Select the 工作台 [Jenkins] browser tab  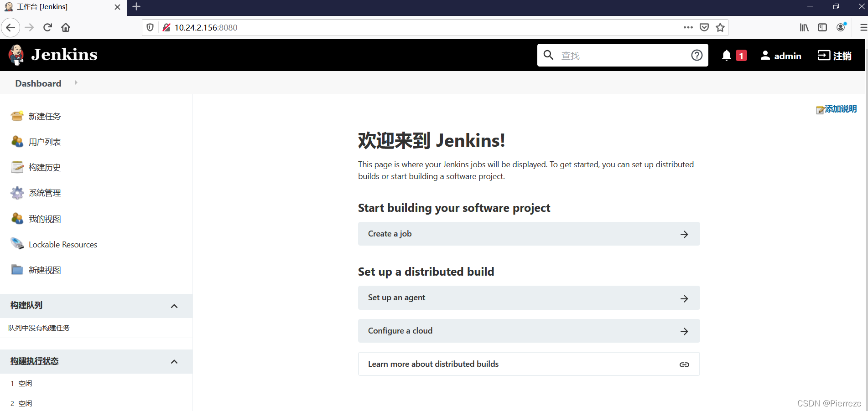63,7
